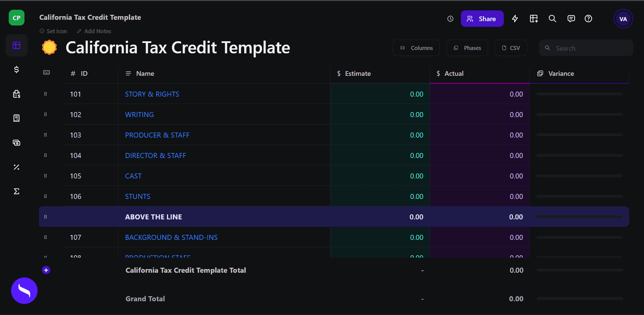The image size is (644, 315).
Task: Export the budget with CSV button
Action: tap(511, 48)
